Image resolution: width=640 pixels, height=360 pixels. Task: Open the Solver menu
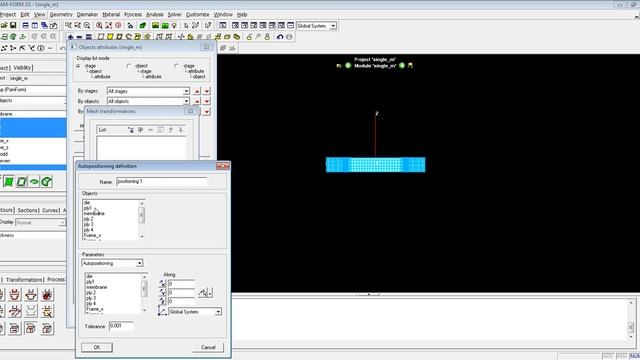point(174,15)
